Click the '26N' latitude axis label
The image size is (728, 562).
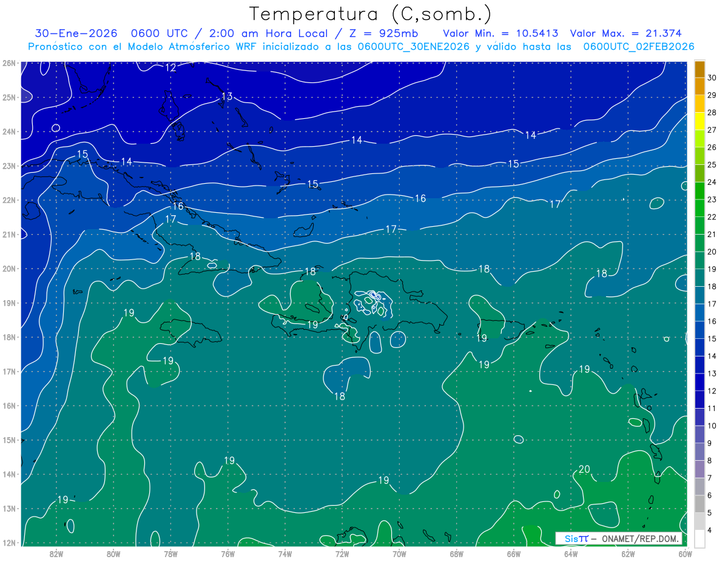pyautogui.click(x=8, y=63)
